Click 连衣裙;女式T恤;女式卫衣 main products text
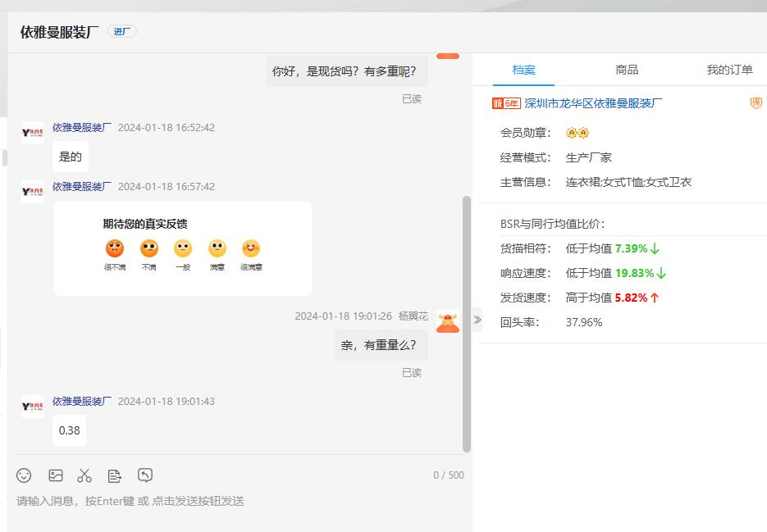 click(628, 182)
